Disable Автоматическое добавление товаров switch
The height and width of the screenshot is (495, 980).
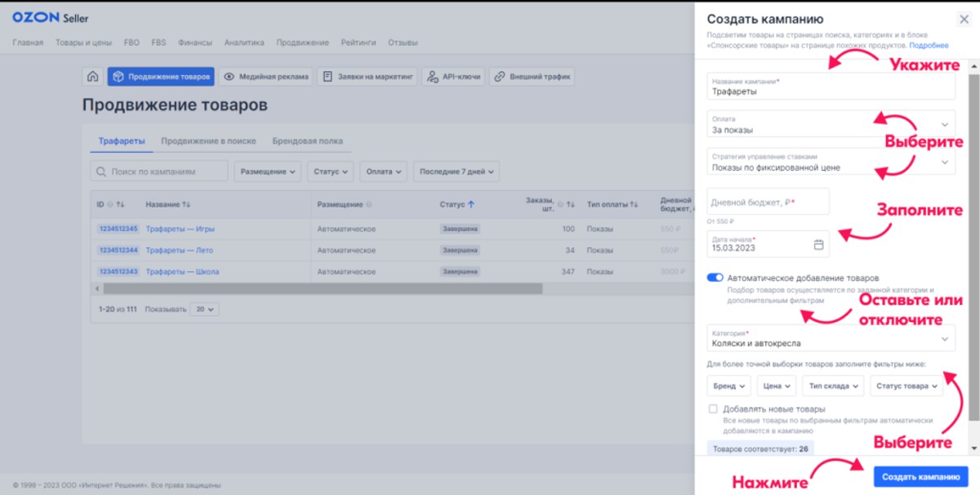tap(715, 278)
